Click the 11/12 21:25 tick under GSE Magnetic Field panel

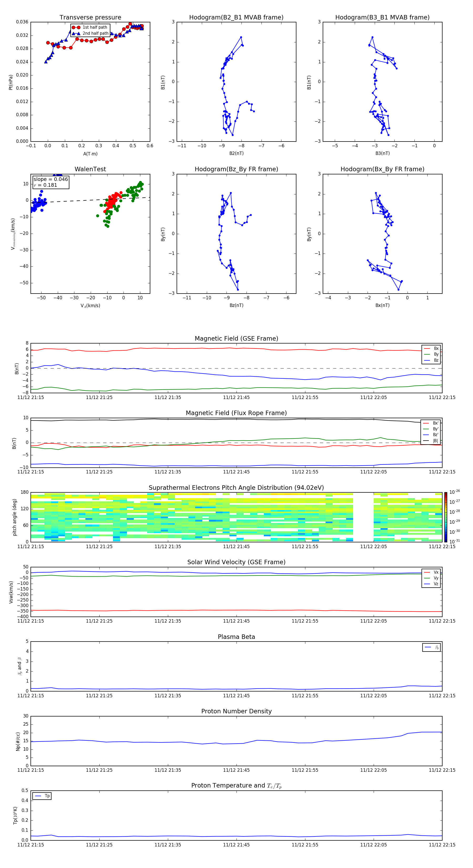click(x=99, y=398)
